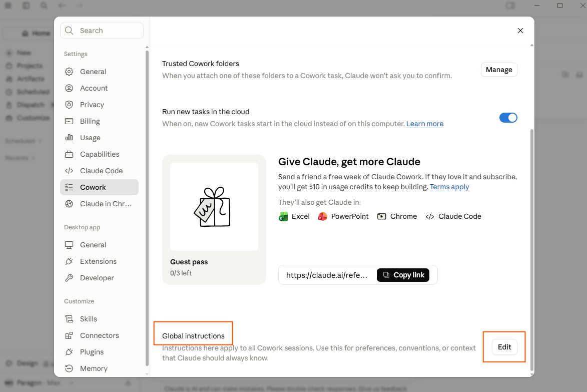
Task: Click the settings Search field
Action: (102, 31)
